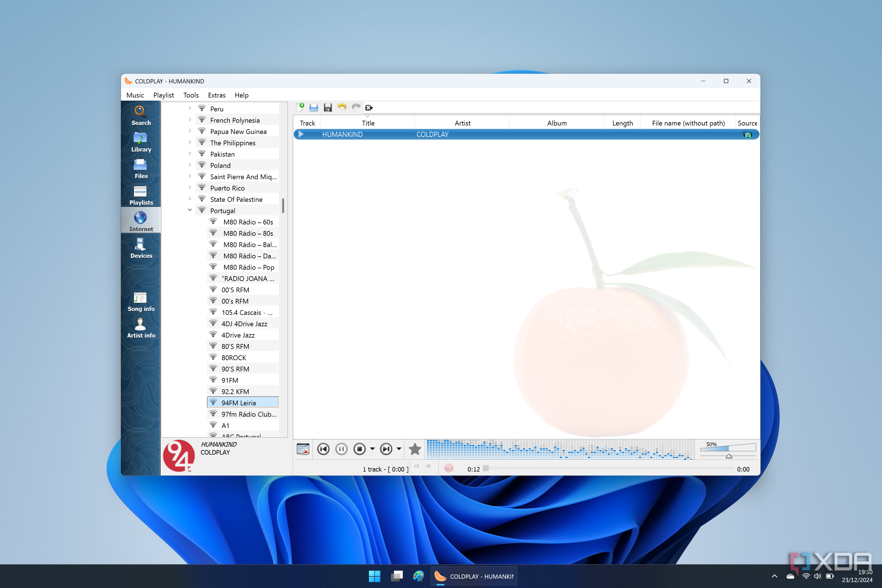Toggle shuffle mode
882x588 pixels.
click(428, 466)
